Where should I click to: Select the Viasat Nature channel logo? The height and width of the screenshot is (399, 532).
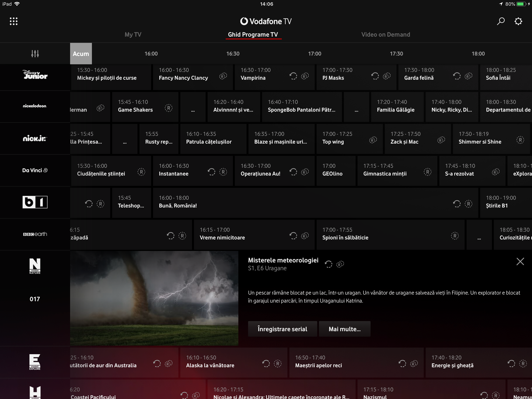[35, 266]
